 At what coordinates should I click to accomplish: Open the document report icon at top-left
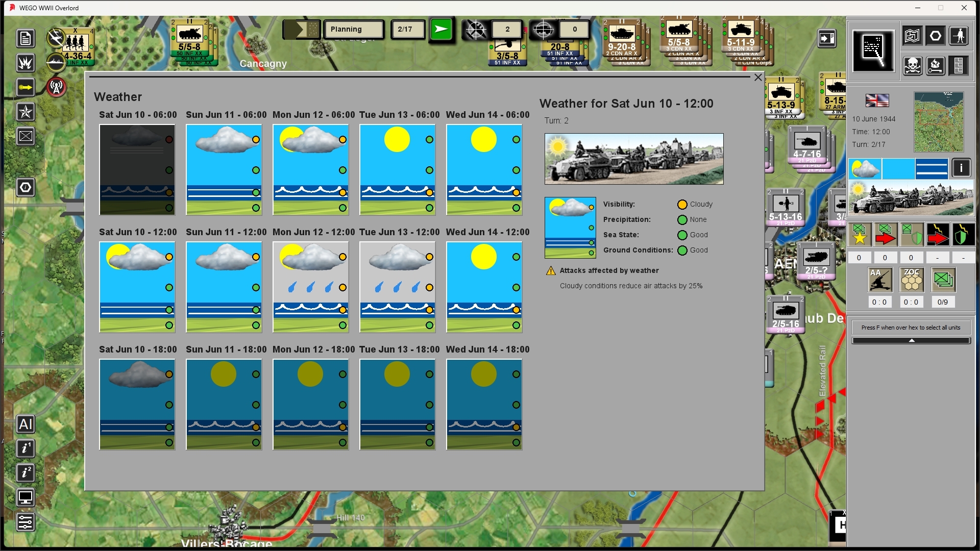click(26, 38)
